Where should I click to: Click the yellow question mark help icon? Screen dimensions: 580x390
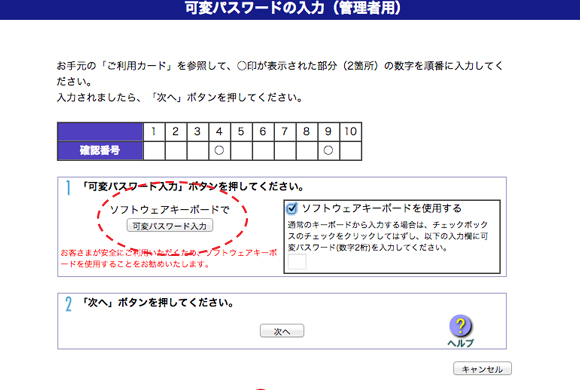[x=460, y=325]
